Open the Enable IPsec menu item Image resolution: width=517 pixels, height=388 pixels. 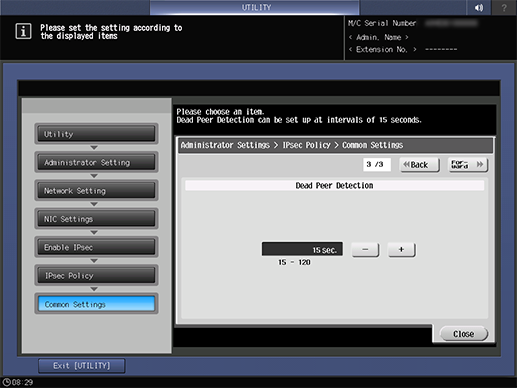click(96, 247)
